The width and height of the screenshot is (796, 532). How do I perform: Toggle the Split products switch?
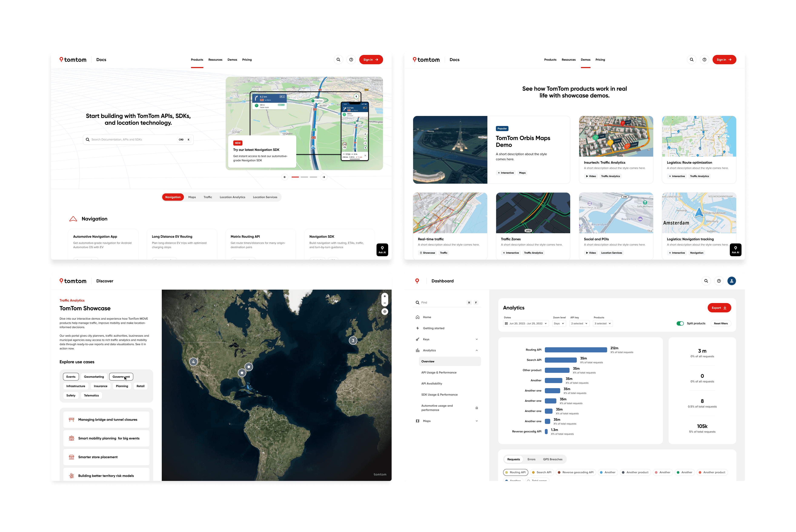680,323
